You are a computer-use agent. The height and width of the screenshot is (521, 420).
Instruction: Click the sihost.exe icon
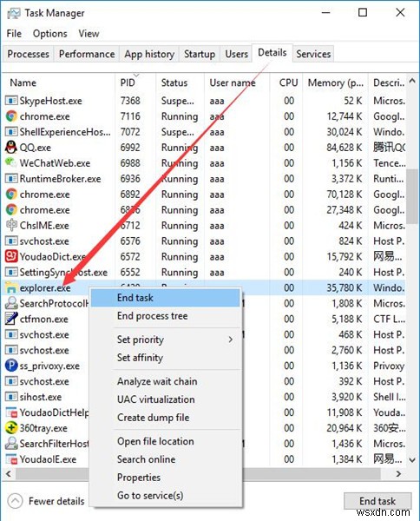(11, 397)
